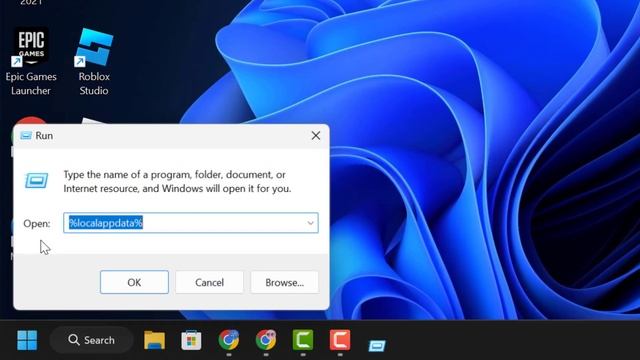Click the taskbar Search box
This screenshot has width=640, height=360.
[92, 340]
